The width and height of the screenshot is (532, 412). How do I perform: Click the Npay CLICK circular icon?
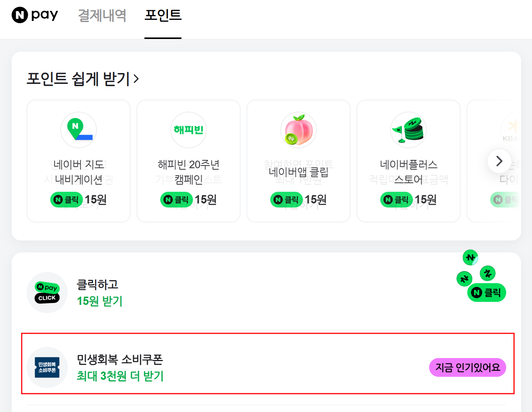(47, 293)
